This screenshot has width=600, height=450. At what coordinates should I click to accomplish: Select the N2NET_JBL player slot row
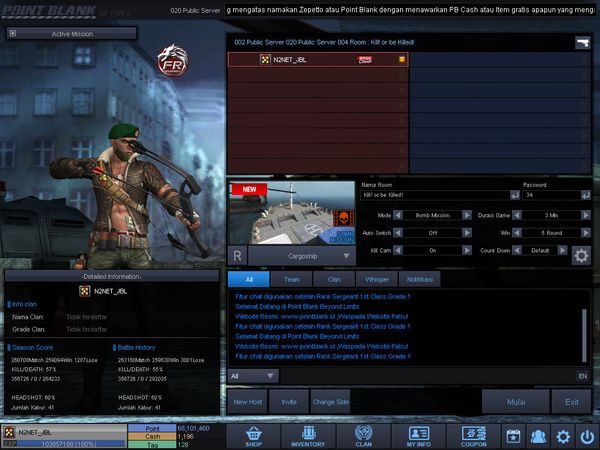point(318,59)
